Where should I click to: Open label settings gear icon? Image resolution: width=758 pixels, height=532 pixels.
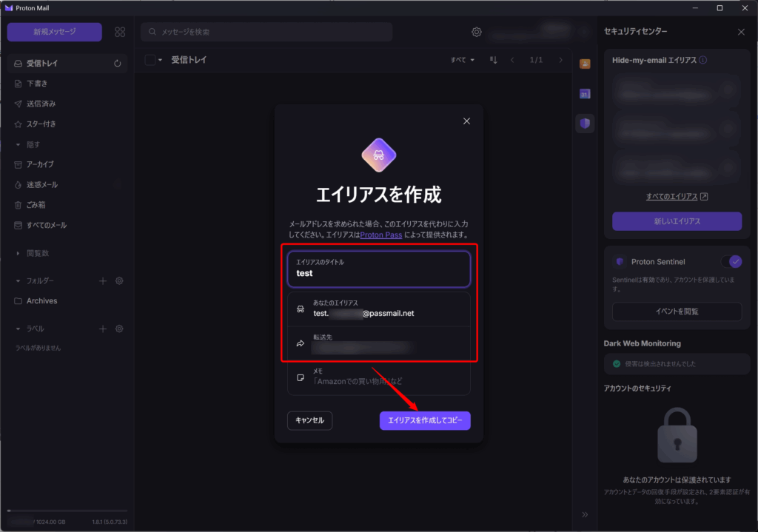[119, 329]
